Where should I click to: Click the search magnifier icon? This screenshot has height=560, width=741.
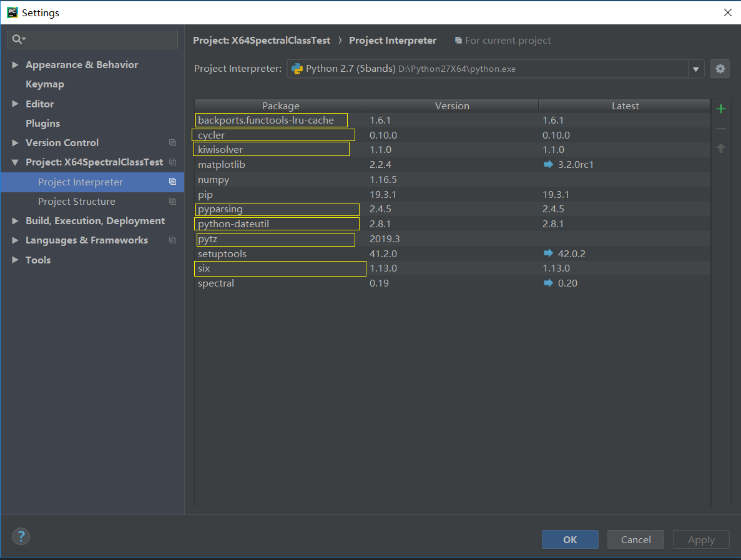(18, 39)
